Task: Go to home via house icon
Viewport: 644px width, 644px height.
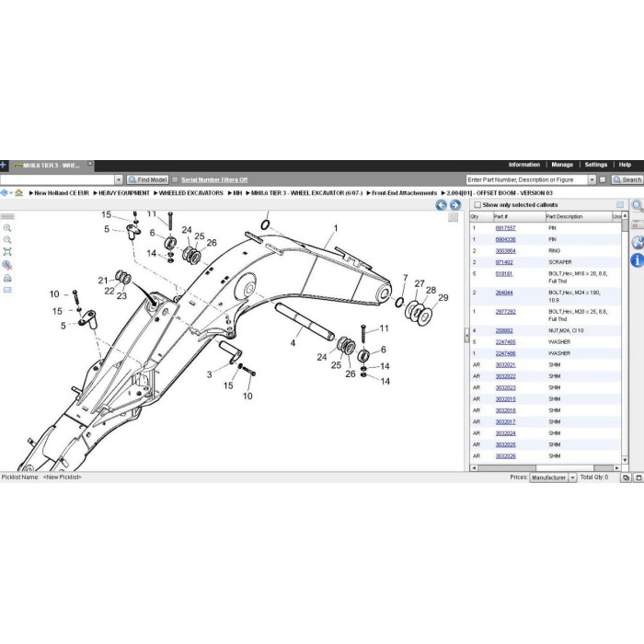Action: pos(18,192)
